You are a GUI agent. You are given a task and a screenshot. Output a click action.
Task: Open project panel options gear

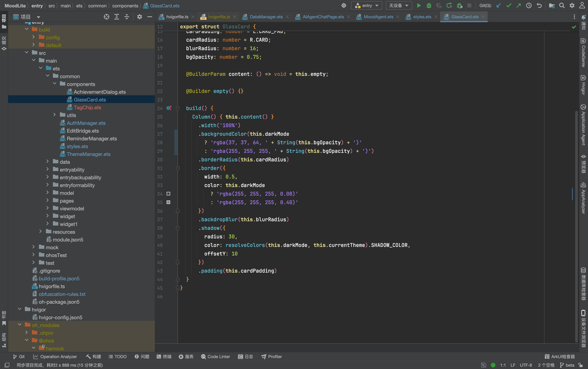click(139, 17)
